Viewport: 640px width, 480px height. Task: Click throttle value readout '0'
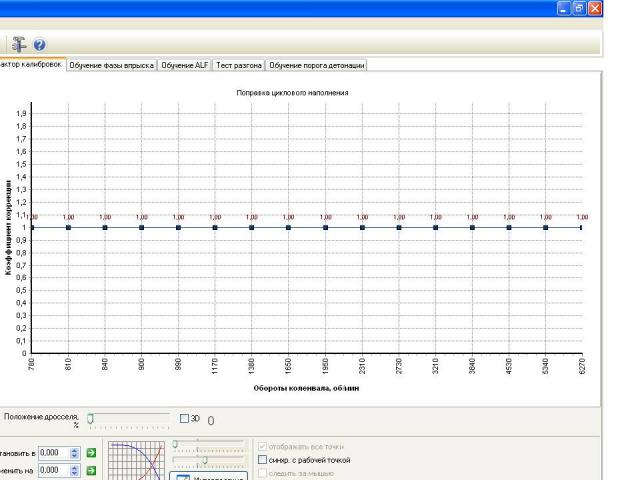point(211,421)
